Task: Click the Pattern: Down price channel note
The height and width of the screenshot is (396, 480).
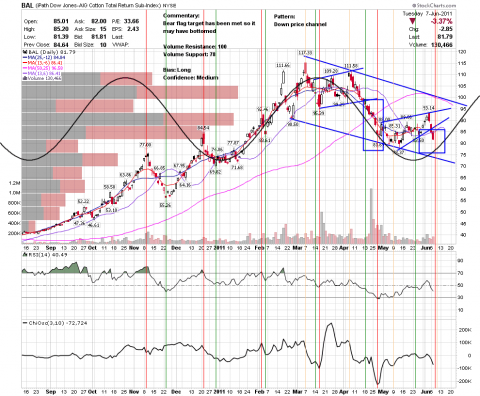Action: coord(300,20)
